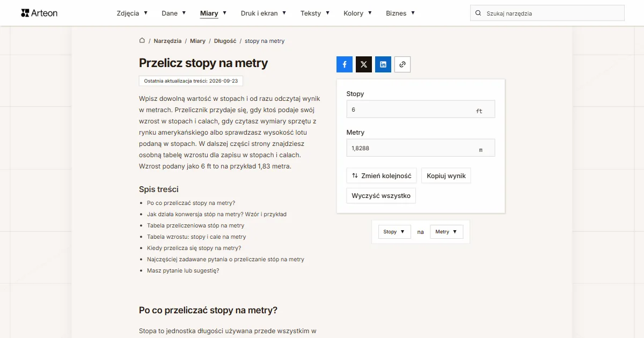The height and width of the screenshot is (338, 644).
Task: Click the 'ft' unit label
Action: click(x=479, y=111)
